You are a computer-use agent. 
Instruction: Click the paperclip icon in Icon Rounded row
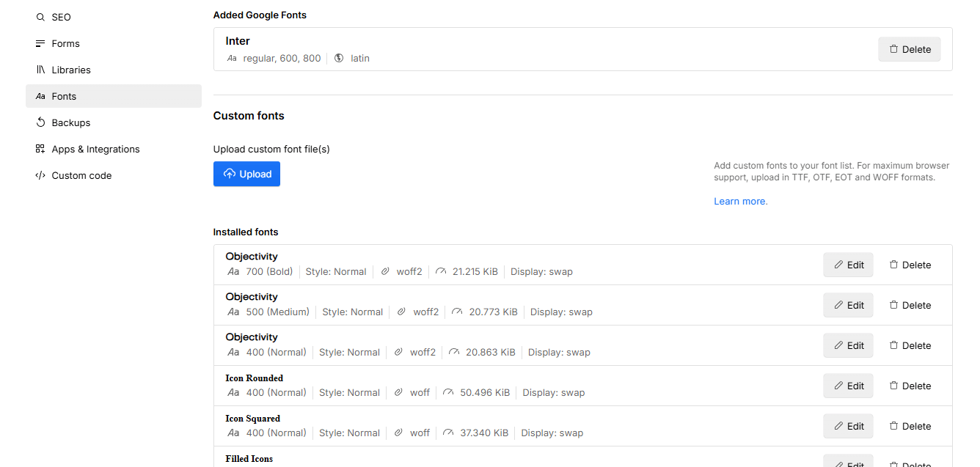tap(398, 392)
